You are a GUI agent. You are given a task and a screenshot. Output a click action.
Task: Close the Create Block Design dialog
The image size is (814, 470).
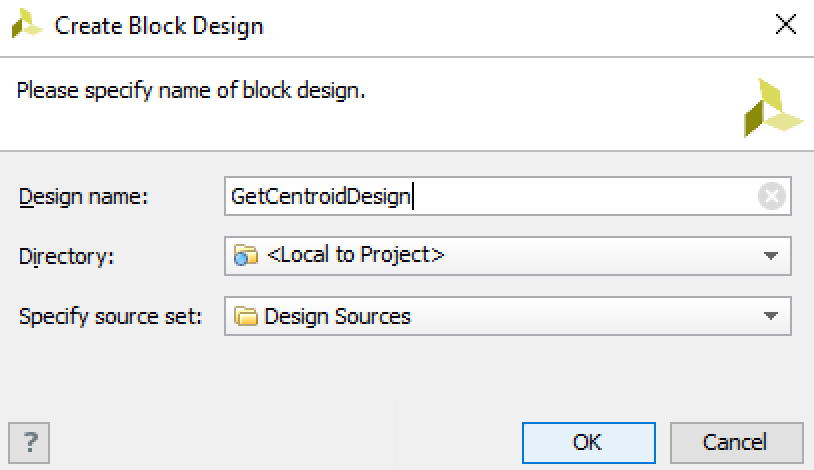pyautogui.click(x=785, y=24)
